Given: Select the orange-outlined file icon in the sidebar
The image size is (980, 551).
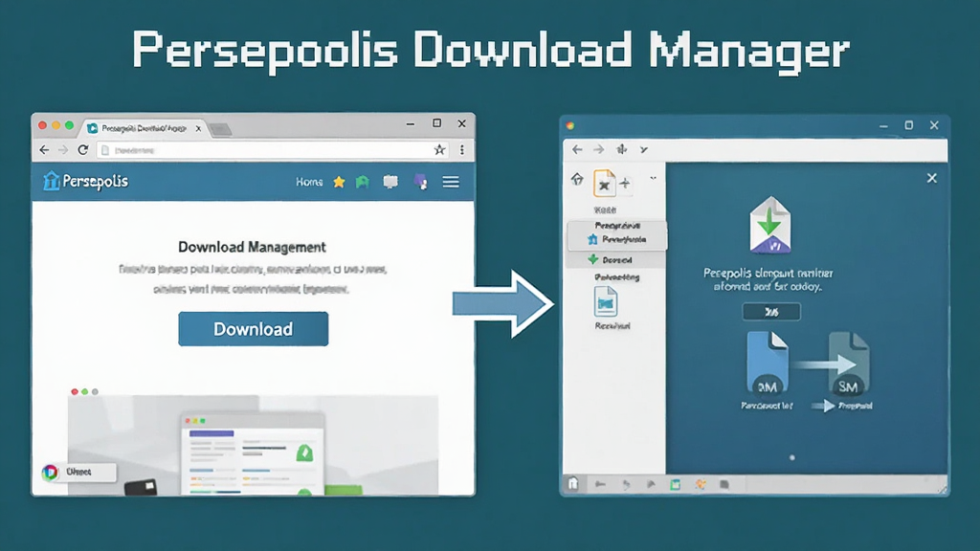Looking at the screenshot, I should pyautogui.click(x=605, y=183).
